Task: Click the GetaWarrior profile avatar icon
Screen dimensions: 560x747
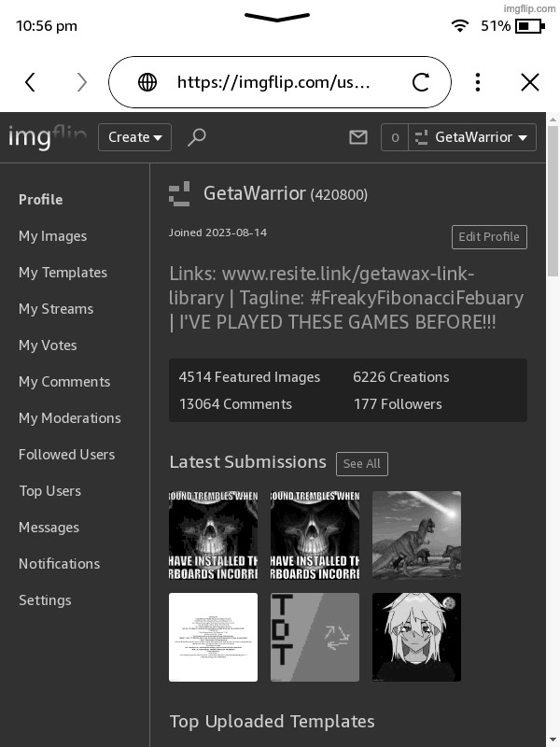Action: point(179,194)
